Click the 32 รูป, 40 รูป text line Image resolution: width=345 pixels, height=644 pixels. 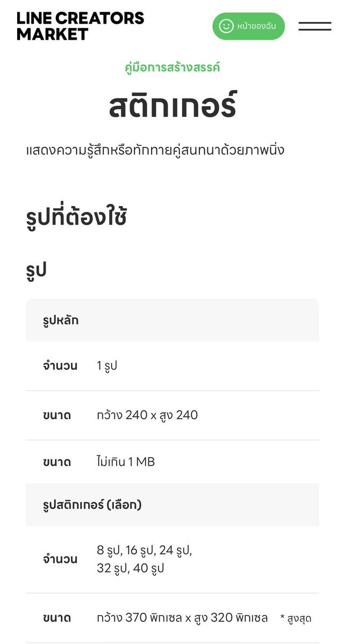tap(131, 568)
